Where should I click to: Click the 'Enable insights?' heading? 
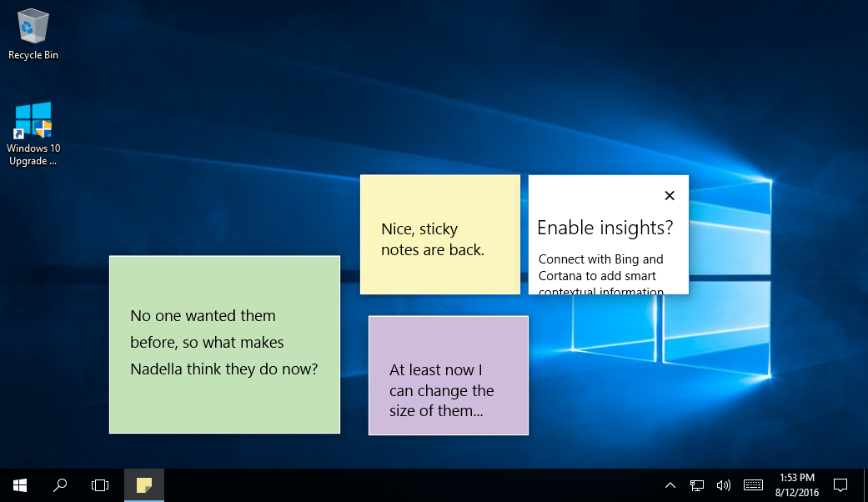click(x=605, y=228)
